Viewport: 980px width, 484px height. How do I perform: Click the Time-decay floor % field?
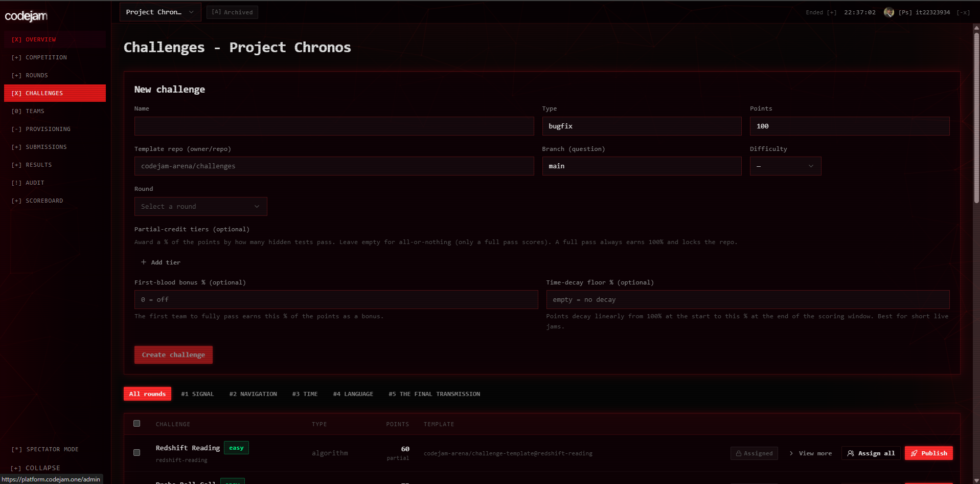coord(747,300)
